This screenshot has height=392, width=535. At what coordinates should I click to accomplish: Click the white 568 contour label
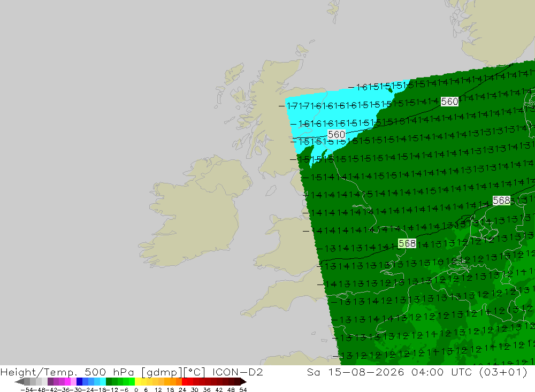[502, 200]
